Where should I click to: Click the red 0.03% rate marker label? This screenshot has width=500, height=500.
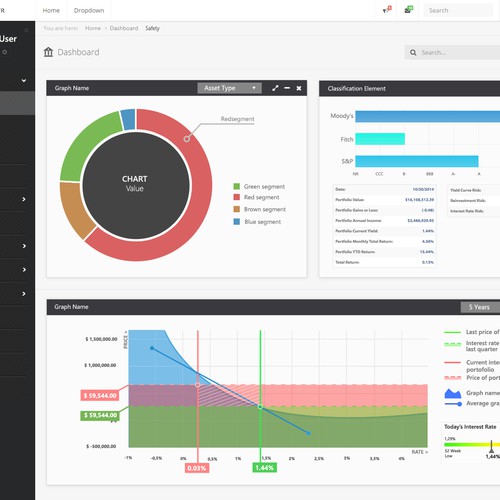click(x=197, y=468)
